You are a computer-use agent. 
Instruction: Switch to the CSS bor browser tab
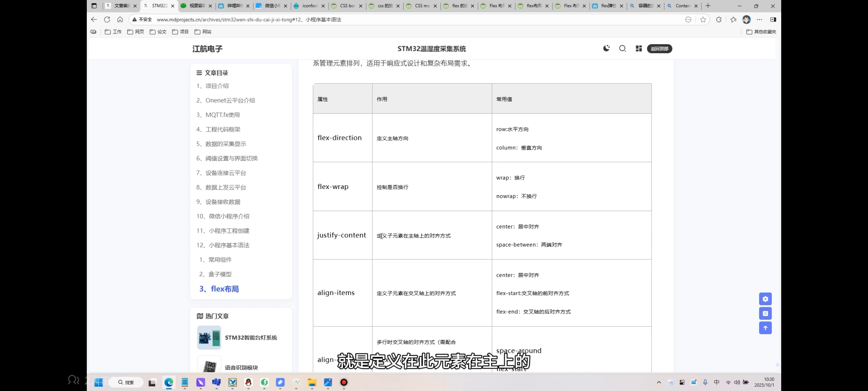347,6
